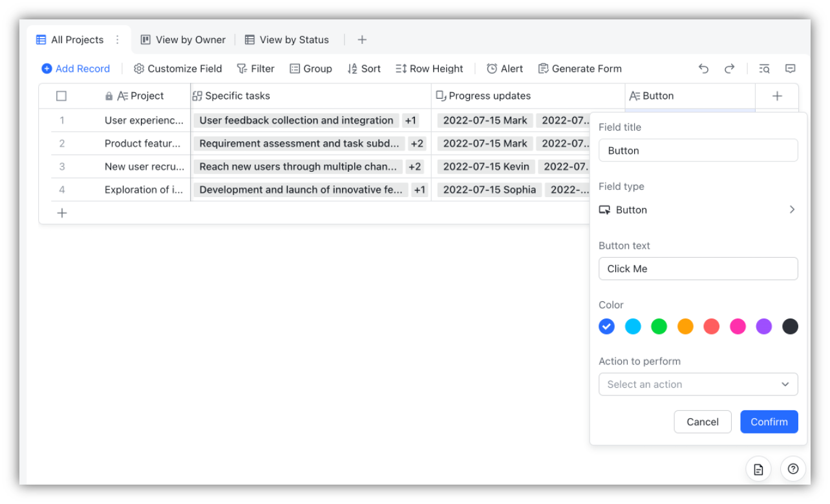Expand the Field type chevron for Button
The width and height of the screenshot is (830, 504).
[792, 209]
